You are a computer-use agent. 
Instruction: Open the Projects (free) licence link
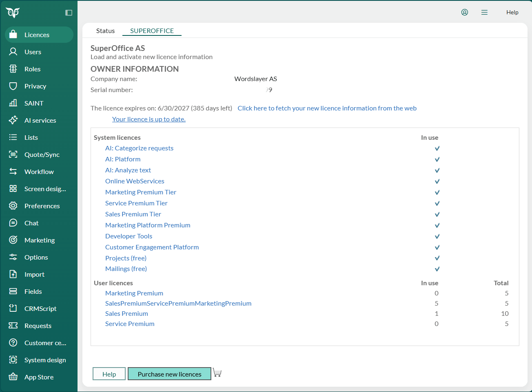click(126, 258)
